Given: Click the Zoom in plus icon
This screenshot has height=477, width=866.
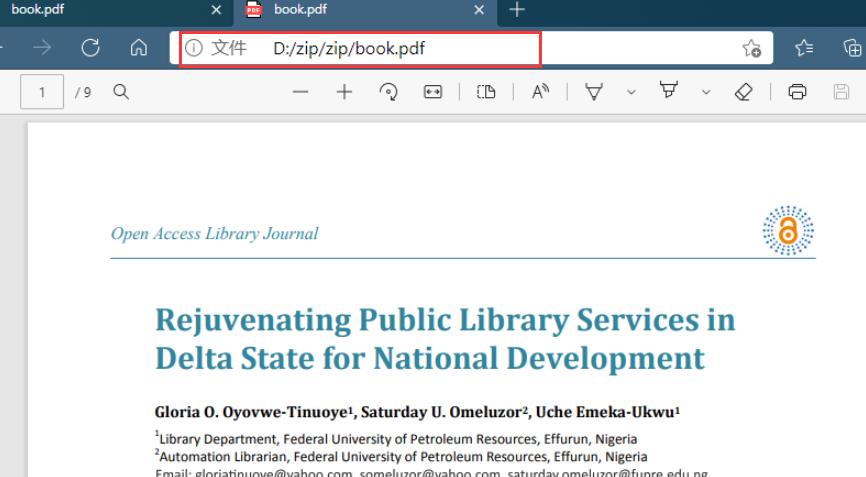Looking at the screenshot, I should pos(344,92).
